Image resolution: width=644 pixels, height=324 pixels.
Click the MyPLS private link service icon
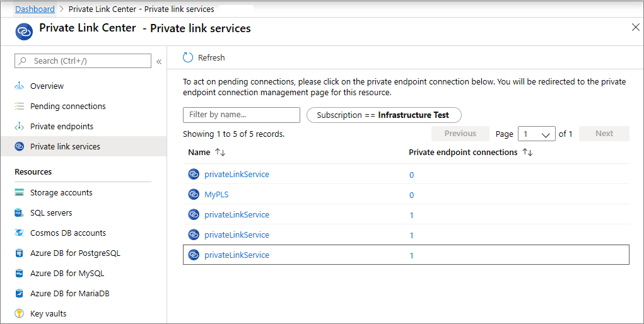pos(194,195)
